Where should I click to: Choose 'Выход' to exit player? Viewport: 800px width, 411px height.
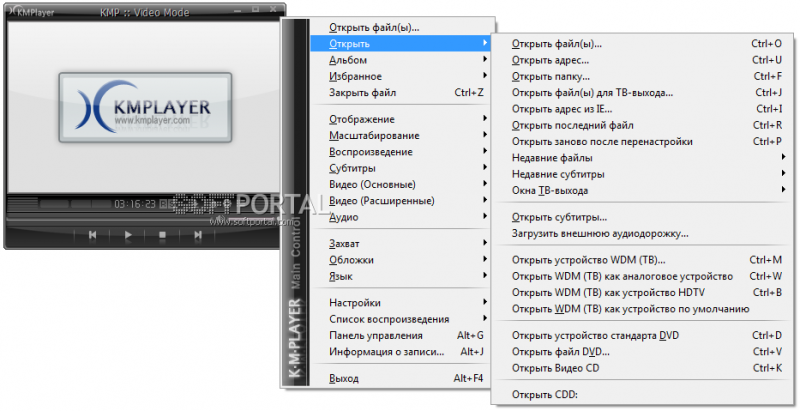tap(399, 378)
